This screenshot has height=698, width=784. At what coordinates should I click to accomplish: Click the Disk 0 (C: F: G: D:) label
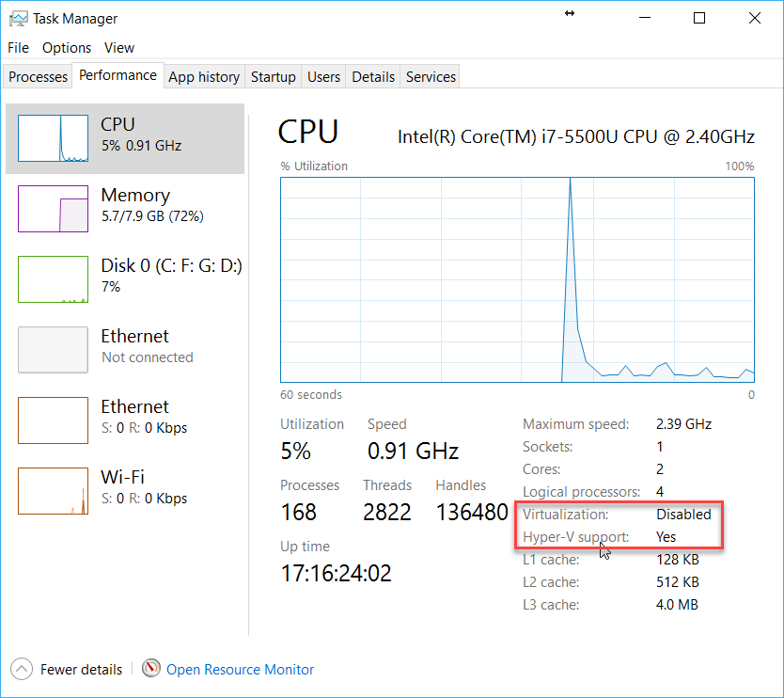coord(171,265)
